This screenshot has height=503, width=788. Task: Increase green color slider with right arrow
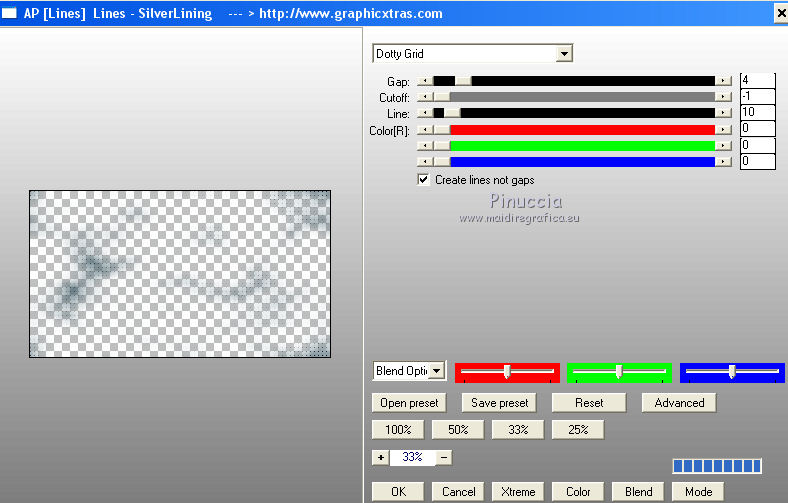pyautogui.click(x=723, y=146)
